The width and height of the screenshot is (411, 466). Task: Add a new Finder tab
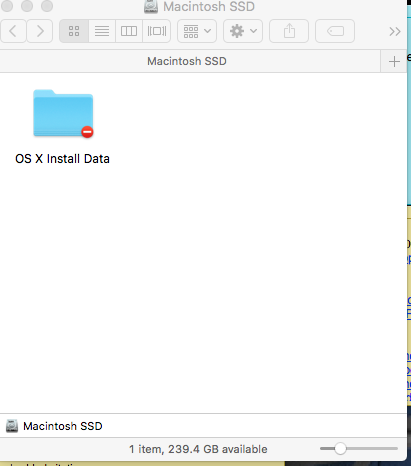click(x=394, y=61)
